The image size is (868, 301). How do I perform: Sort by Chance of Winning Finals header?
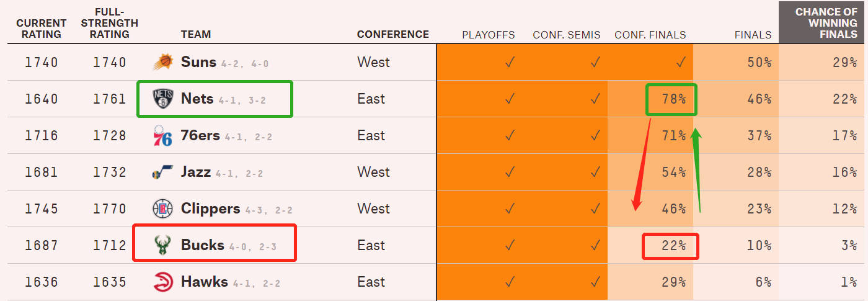(823, 23)
